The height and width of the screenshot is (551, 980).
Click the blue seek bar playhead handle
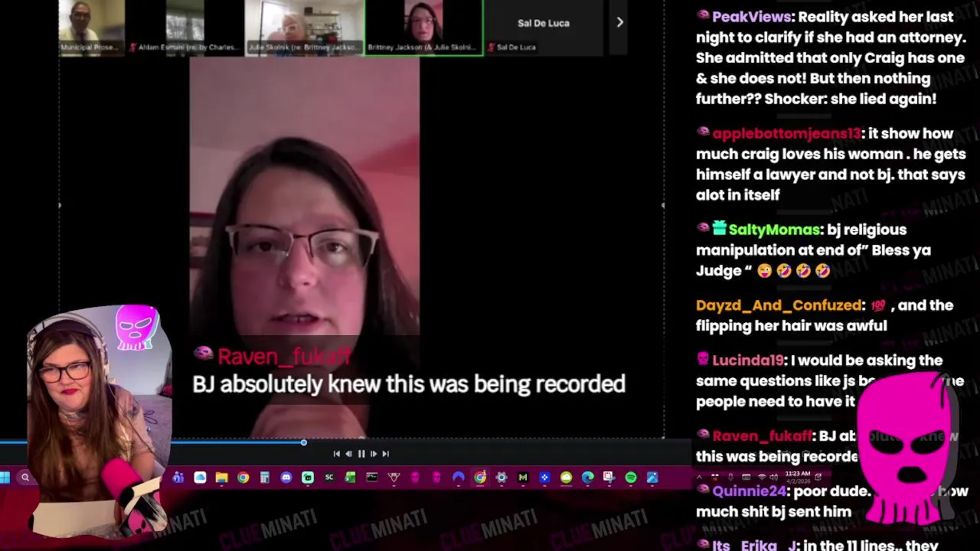(303, 442)
